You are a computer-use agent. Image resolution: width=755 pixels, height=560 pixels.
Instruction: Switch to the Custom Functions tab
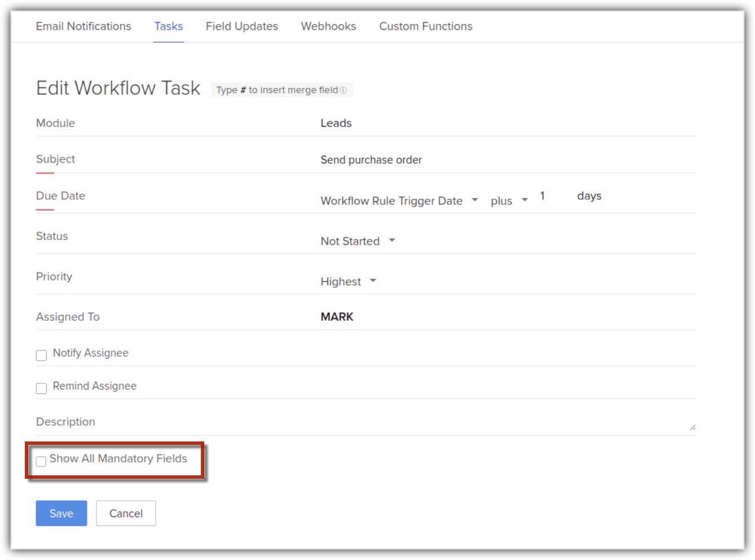coord(425,27)
